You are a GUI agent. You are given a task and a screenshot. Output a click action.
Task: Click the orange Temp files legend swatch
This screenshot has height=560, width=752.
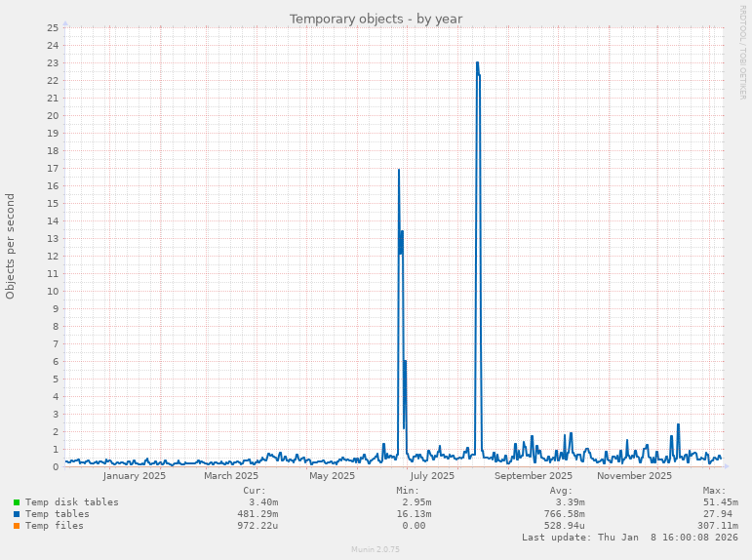click(17, 526)
